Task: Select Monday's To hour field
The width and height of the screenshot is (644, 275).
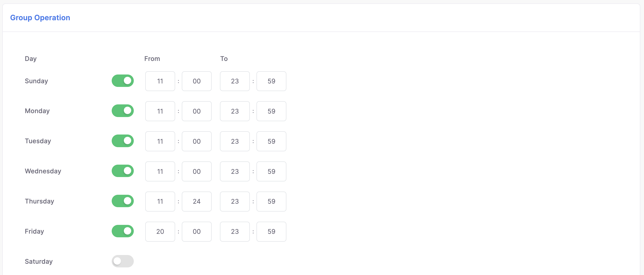Action: pos(235,111)
